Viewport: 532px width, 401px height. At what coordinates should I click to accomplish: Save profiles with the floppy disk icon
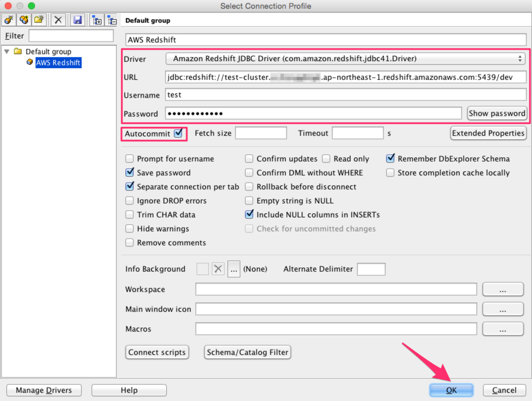tap(78, 20)
